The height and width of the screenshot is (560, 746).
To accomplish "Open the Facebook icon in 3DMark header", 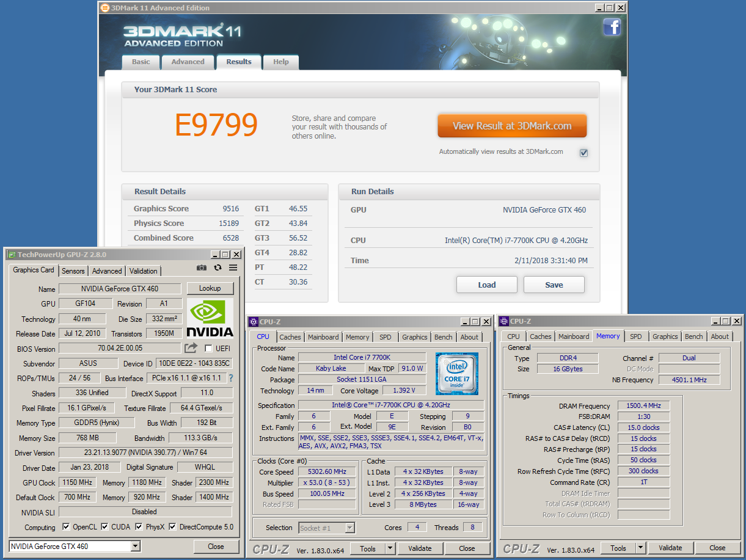I will pos(612,27).
